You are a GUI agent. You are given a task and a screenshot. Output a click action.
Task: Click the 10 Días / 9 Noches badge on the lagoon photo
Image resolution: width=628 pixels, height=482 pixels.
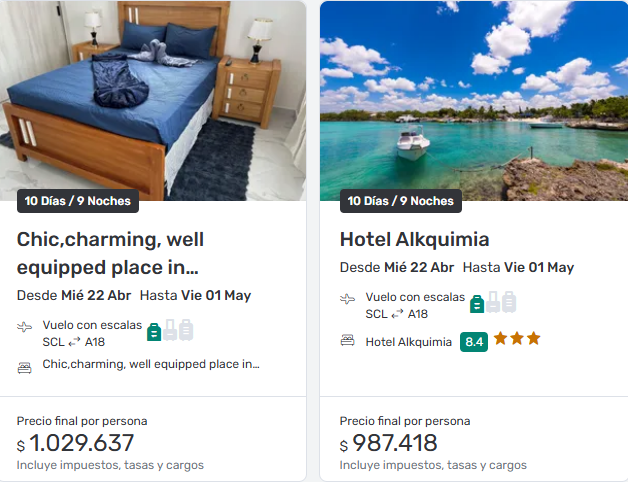tap(401, 201)
